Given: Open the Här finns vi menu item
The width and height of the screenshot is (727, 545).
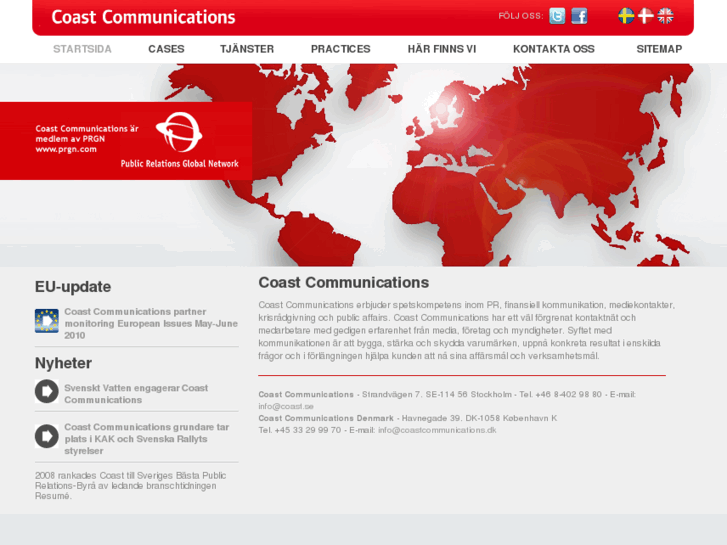Looking at the screenshot, I should point(442,49).
